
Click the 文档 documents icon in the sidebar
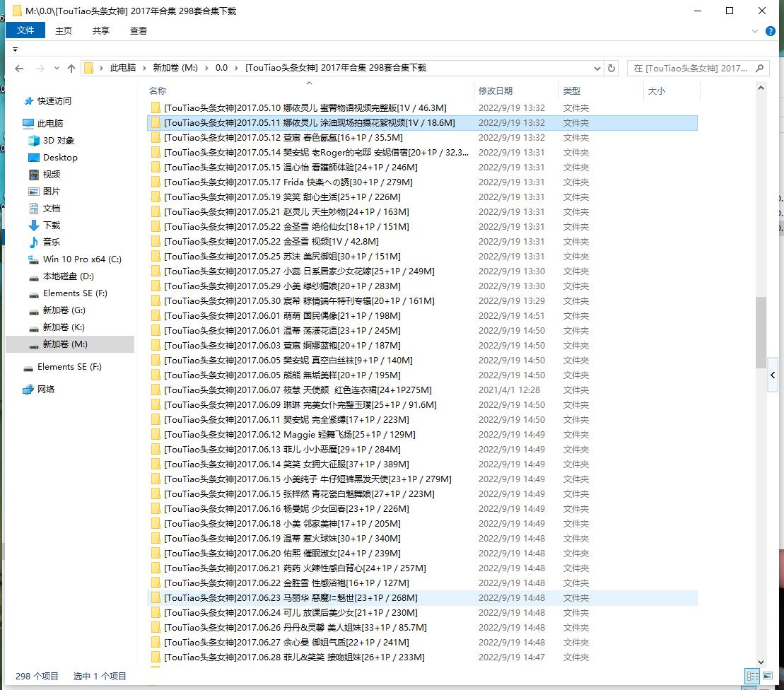(x=34, y=209)
